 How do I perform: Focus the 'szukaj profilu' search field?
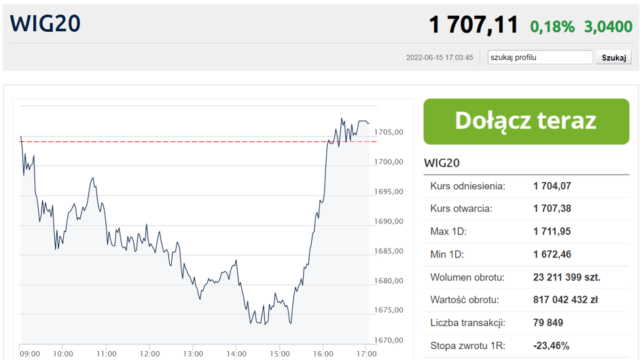coord(540,58)
